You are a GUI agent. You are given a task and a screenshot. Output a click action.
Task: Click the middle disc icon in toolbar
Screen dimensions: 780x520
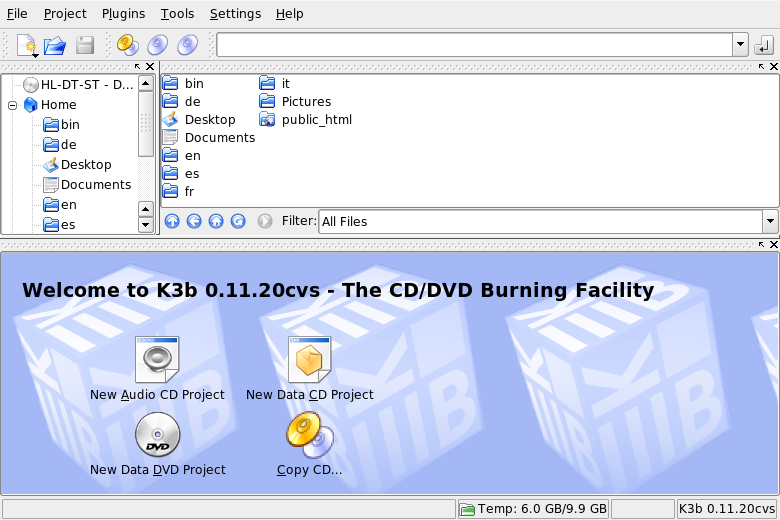pos(158,45)
